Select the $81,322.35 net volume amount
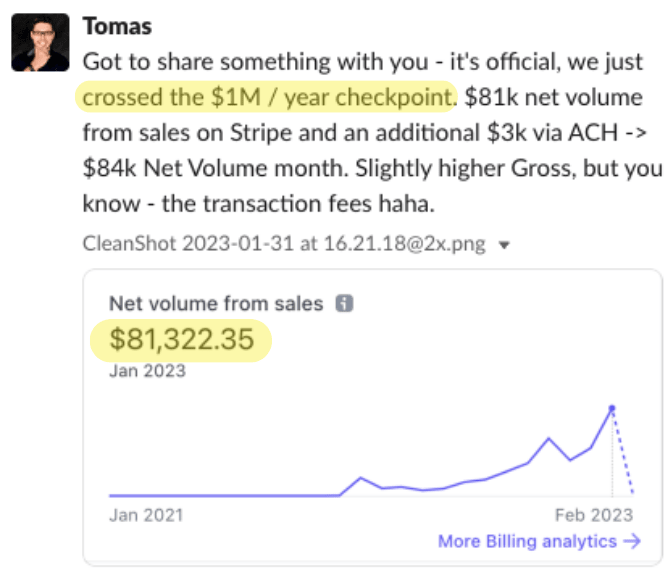This screenshot has height=575, width=672. (182, 340)
